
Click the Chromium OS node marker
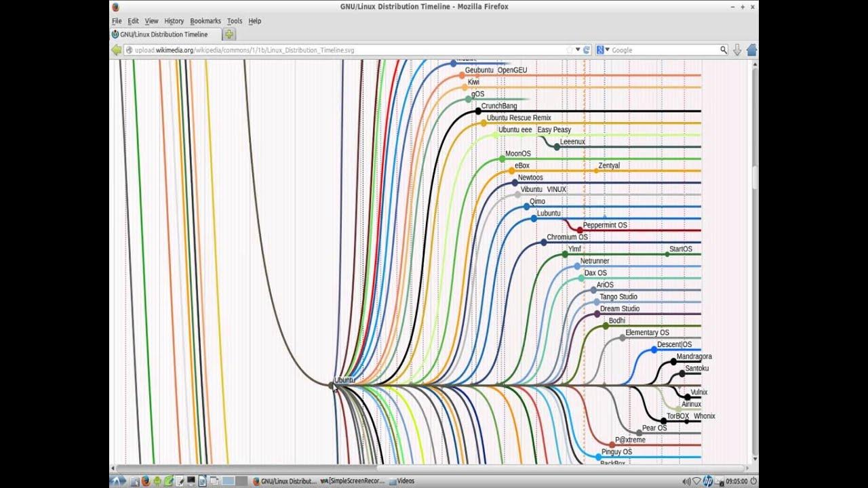pyautogui.click(x=544, y=242)
